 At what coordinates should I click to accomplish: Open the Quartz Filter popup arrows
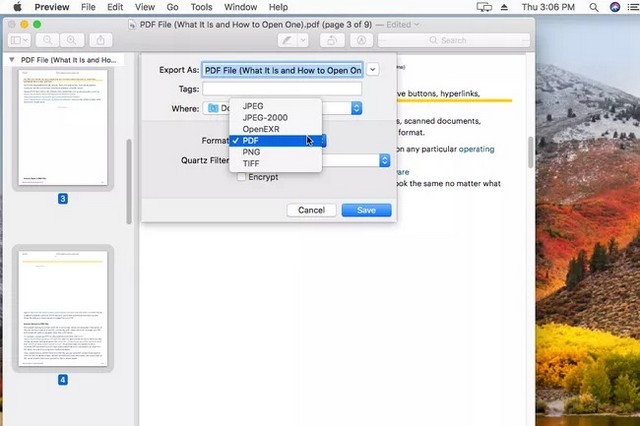click(384, 160)
